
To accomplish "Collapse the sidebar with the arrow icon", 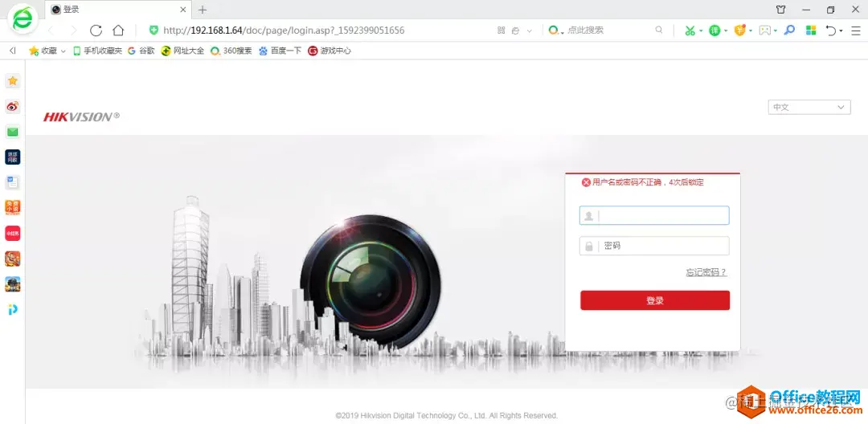I will (12, 51).
